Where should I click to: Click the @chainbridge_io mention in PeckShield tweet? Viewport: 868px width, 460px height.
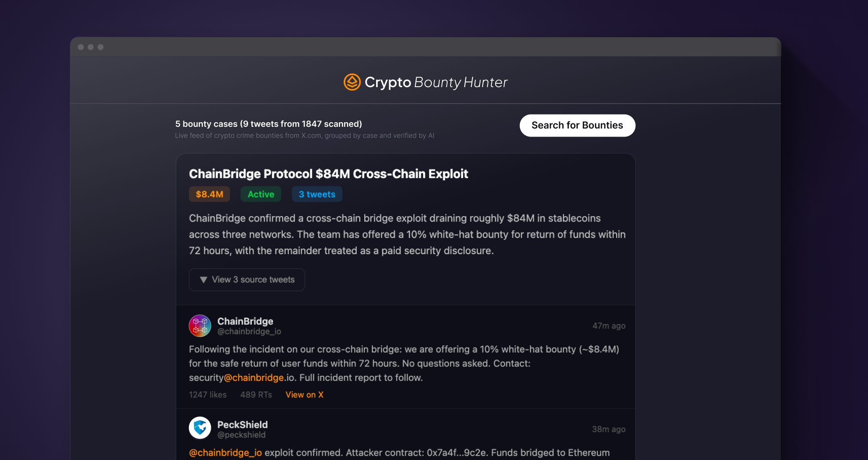click(x=225, y=453)
